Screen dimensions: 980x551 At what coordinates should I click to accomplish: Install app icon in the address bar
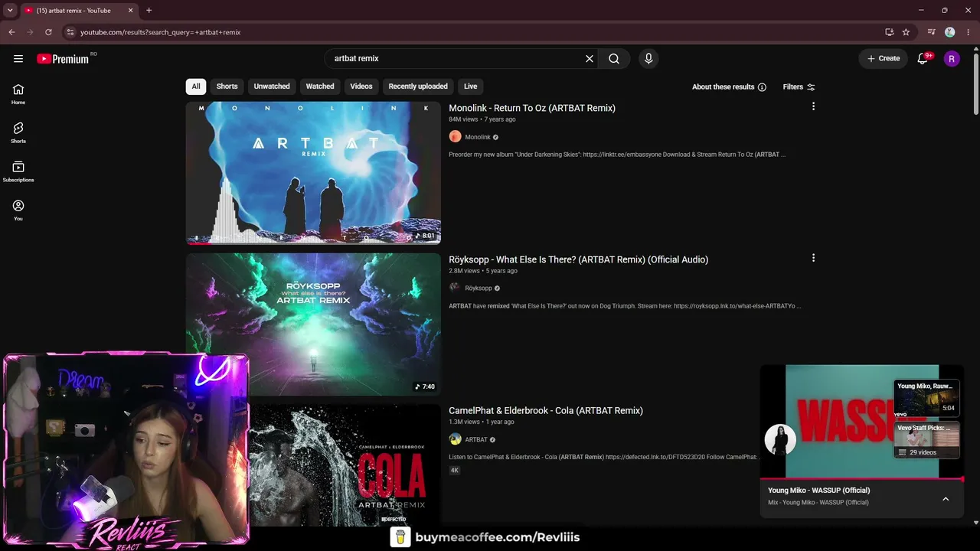[x=889, y=32]
